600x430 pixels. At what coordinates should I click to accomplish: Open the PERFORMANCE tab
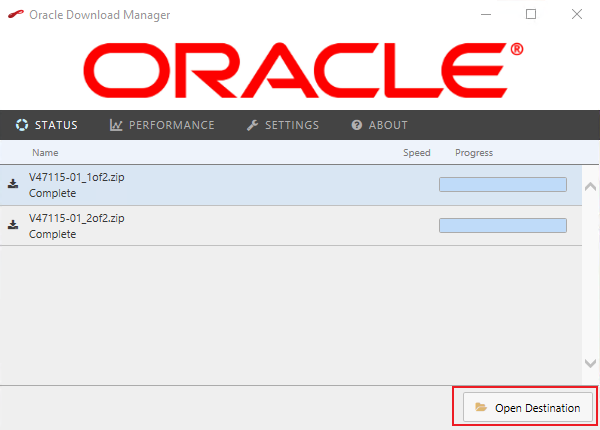pyautogui.click(x=162, y=125)
